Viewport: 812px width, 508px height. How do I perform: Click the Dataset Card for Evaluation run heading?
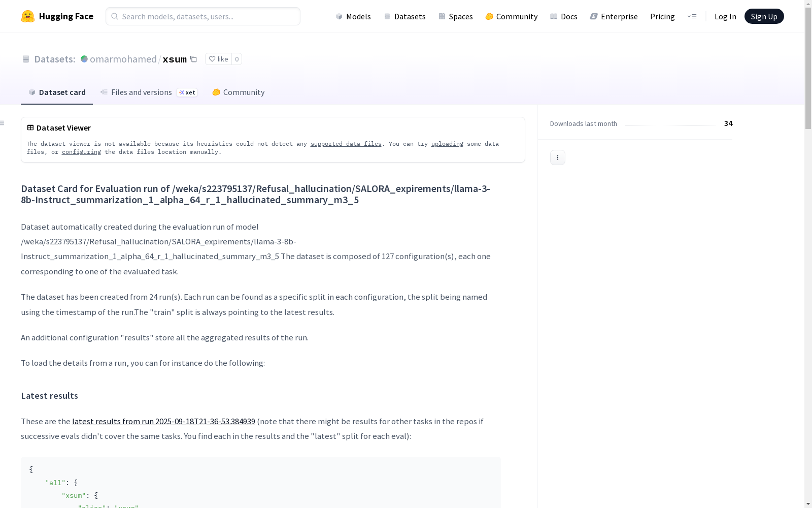[255, 194]
